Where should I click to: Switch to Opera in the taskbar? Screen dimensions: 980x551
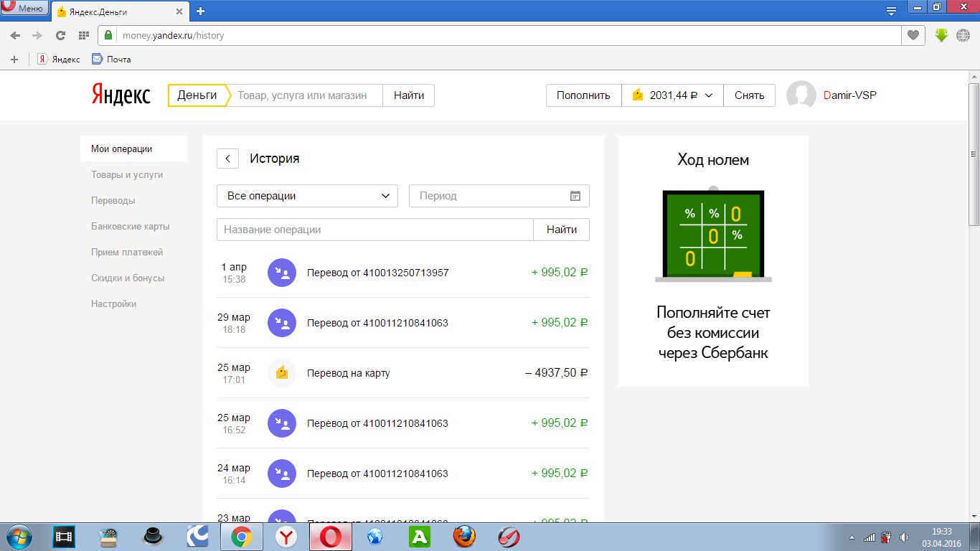point(330,537)
